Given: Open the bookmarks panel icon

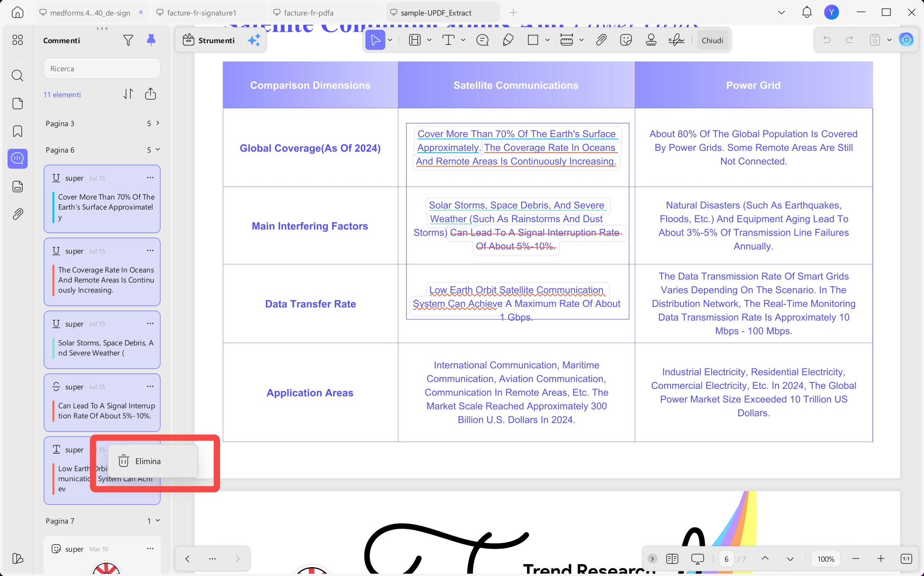Looking at the screenshot, I should coord(17,131).
